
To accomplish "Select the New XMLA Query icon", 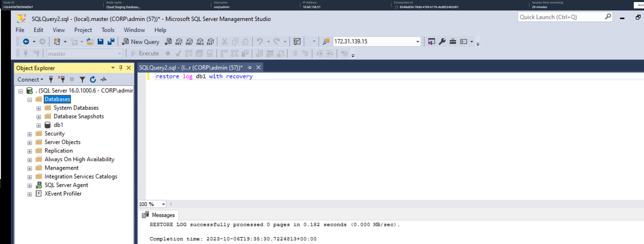I will coord(200,42).
